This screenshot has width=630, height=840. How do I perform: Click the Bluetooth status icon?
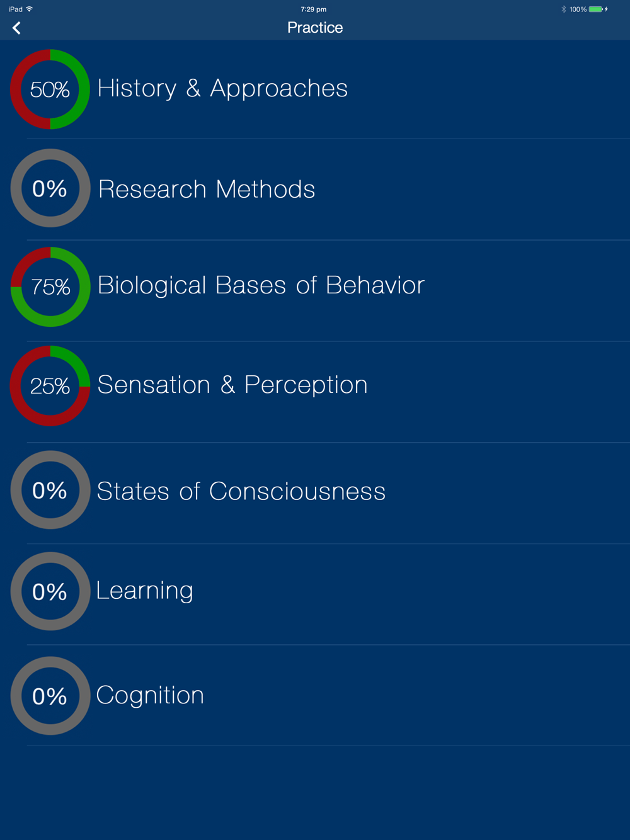click(x=564, y=9)
